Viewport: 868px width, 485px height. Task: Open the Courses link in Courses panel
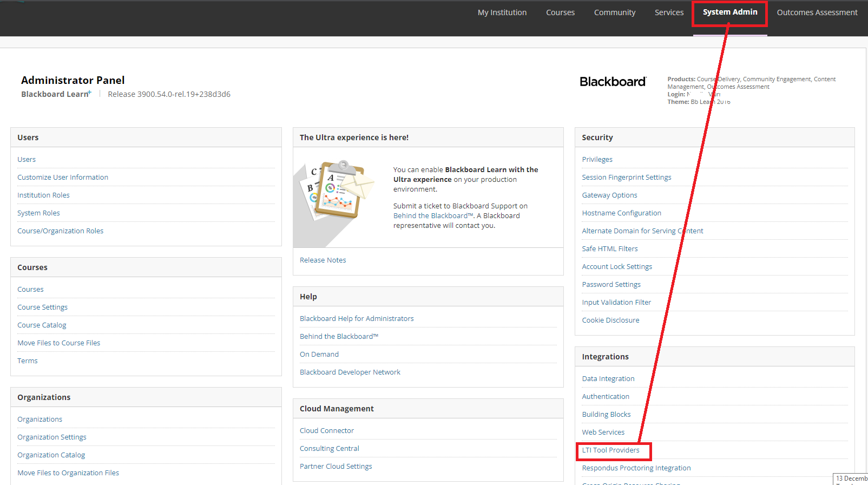tap(30, 290)
